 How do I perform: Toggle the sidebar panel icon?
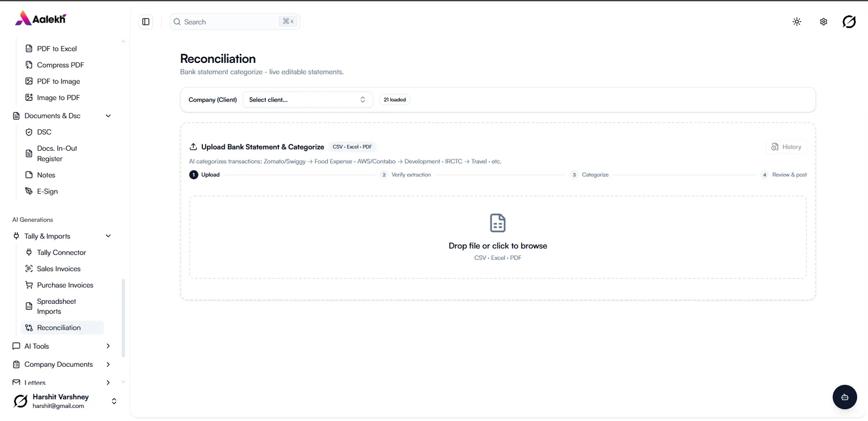pyautogui.click(x=146, y=22)
